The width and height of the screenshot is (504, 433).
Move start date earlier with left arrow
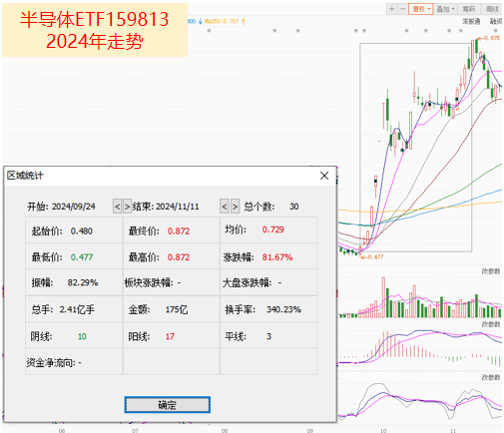tap(117, 207)
